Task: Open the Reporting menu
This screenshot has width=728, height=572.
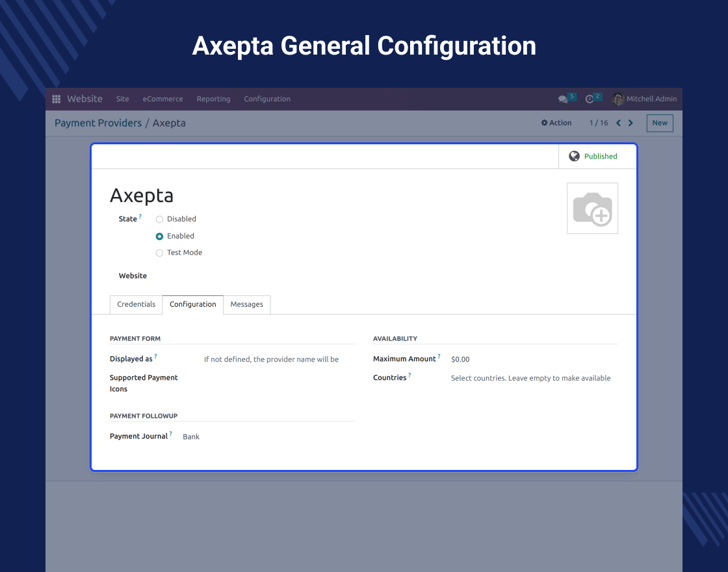Action: click(214, 99)
